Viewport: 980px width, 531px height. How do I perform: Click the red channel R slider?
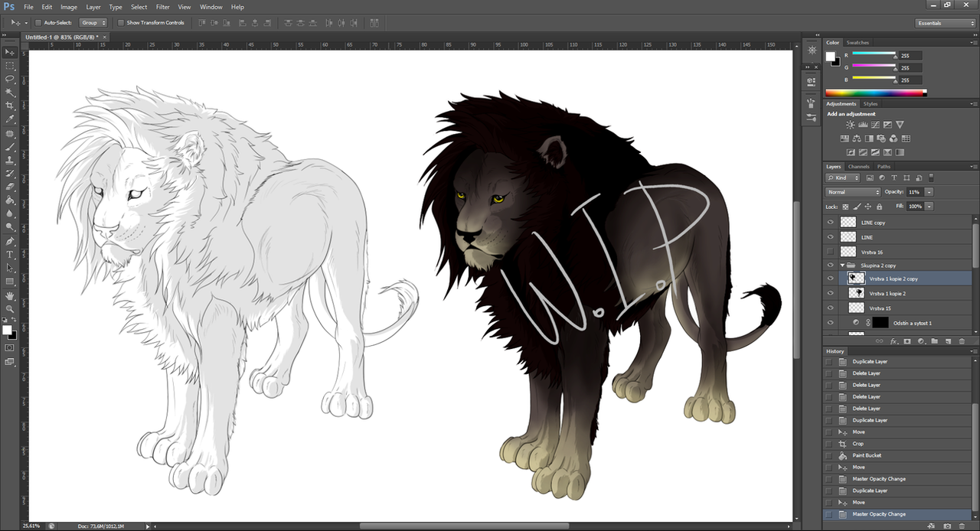874,54
